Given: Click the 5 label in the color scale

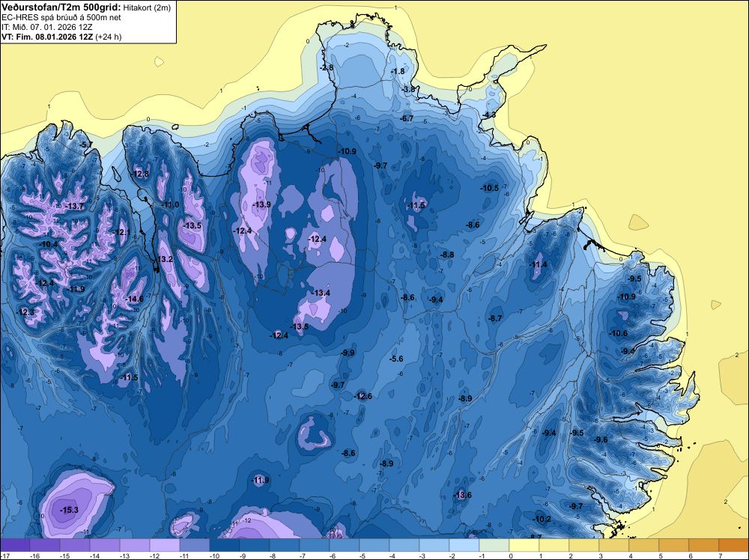Looking at the screenshot, I should [661, 556].
